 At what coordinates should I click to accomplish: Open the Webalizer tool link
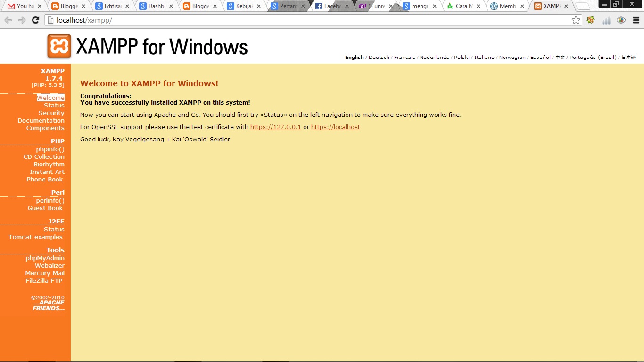click(x=50, y=265)
